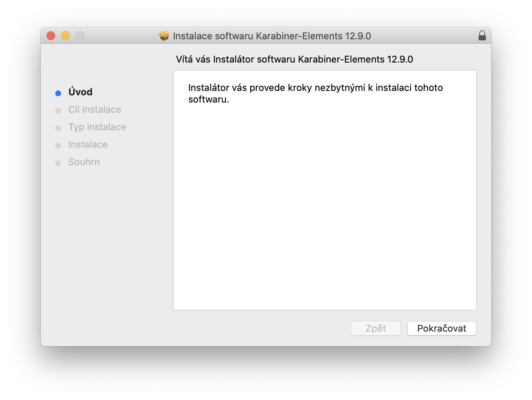The height and width of the screenshot is (400, 532).
Task: Select the Souhrn step in sidebar
Action: [84, 162]
